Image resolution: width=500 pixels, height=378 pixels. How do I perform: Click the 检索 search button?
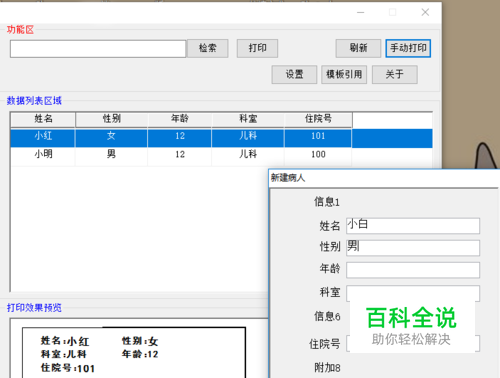(208, 48)
